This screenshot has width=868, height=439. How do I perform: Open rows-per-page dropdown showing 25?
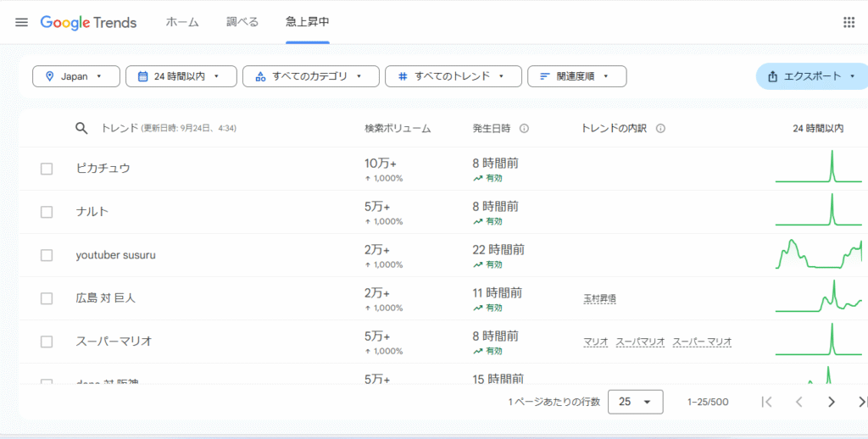pyautogui.click(x=635, y=402)
